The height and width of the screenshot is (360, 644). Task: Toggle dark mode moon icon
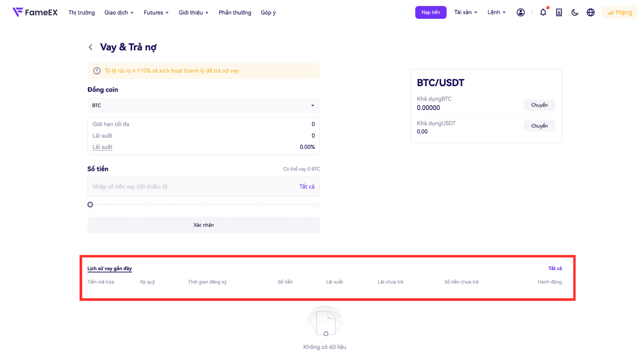[x=575, y=12]
